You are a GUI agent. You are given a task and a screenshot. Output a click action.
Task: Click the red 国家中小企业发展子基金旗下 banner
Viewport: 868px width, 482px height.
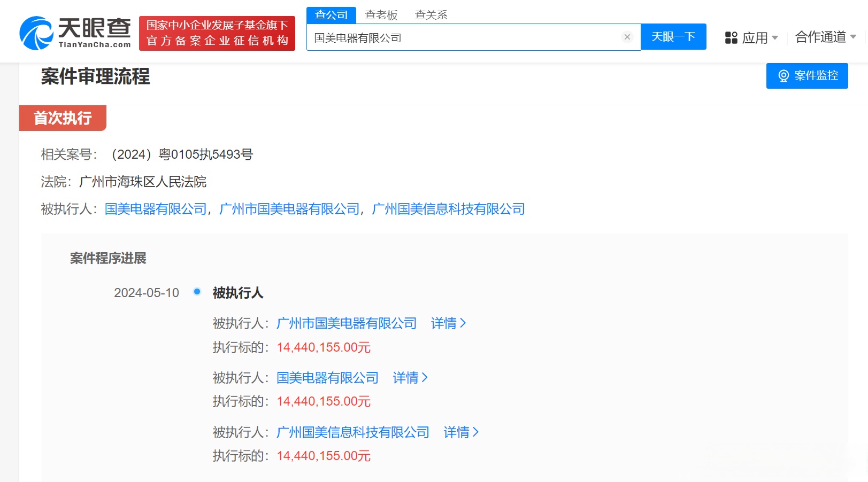coord(217,33)
